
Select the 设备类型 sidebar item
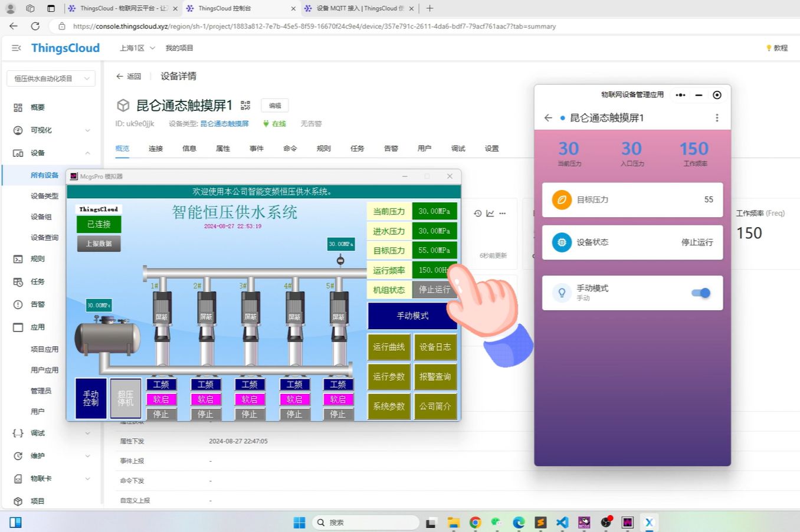44,196
